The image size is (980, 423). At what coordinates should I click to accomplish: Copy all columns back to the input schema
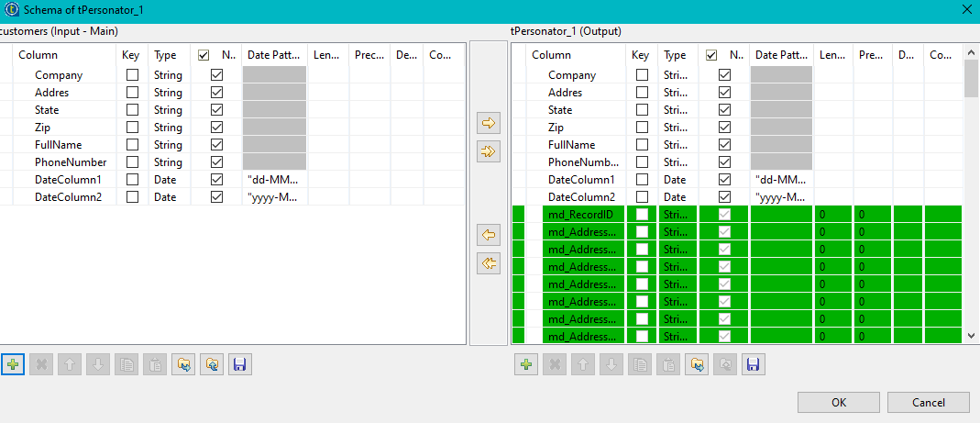coord(490,264)
